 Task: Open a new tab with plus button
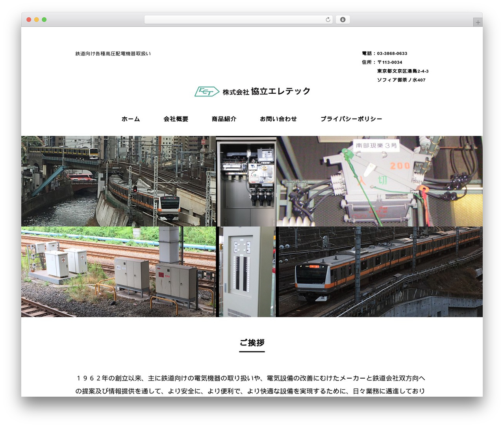478,22
